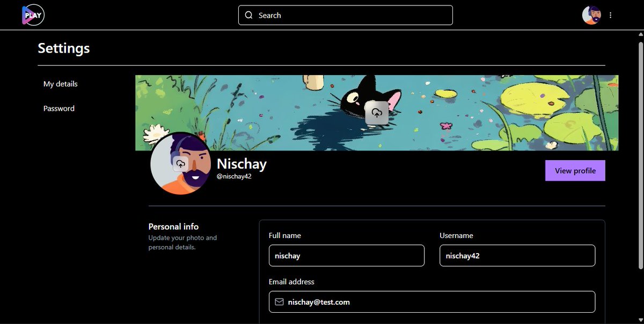Click scrollbar up arrow
The width and height of the screenshot is (644, 324).
640,34
